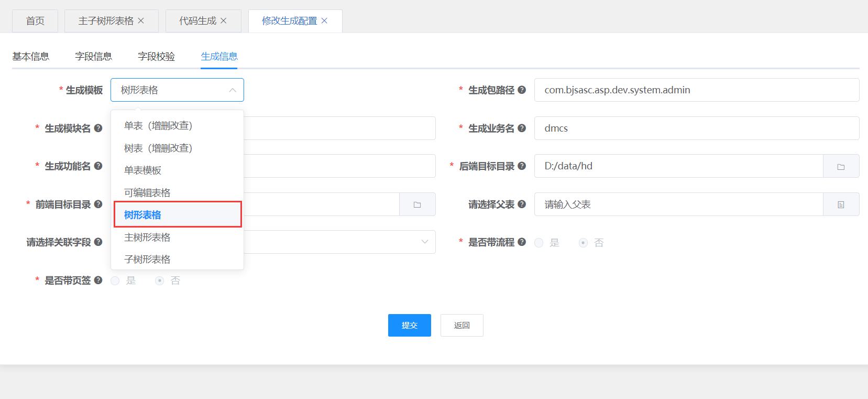
Task: Choose 子树形表格 option
Action: (178, 260)
